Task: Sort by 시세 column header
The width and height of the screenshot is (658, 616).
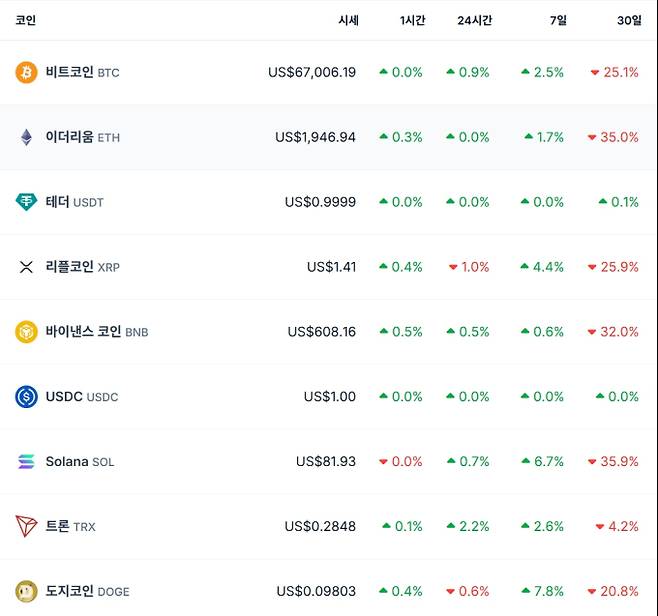Action: coord(348,20)
